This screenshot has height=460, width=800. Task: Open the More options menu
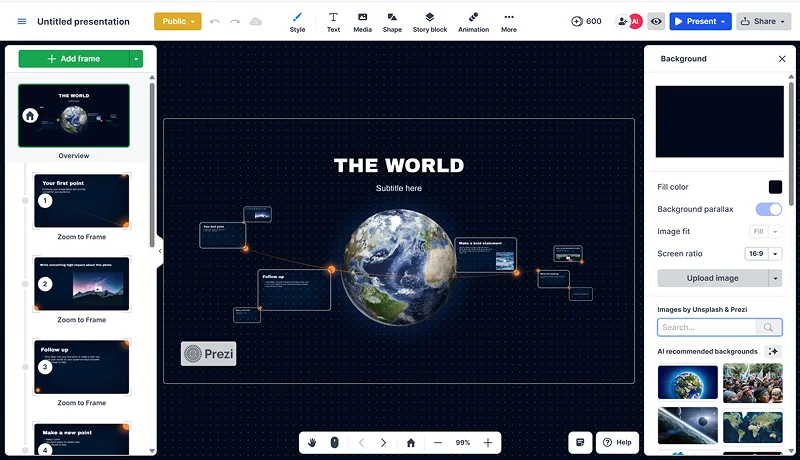tap(509, 22)
